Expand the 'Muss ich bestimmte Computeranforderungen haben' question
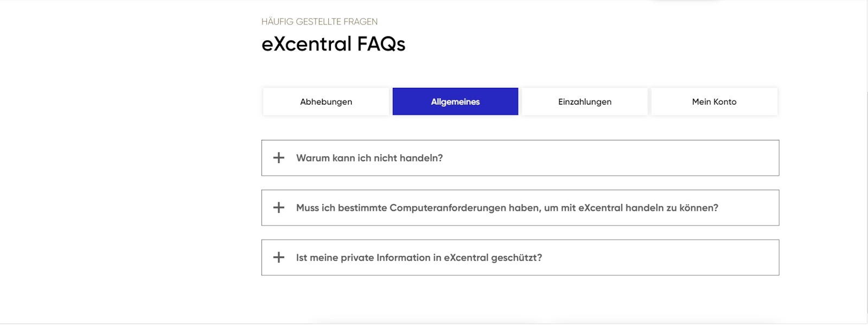This screenshot has height=329, width=868. tap(507, 208)
